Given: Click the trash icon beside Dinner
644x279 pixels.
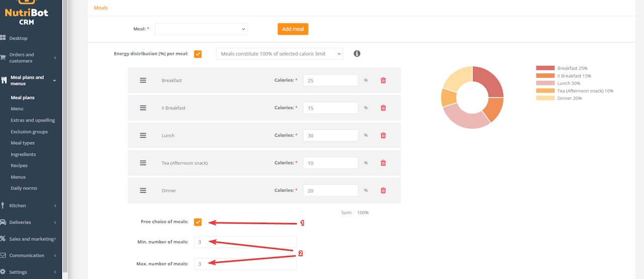Looking at the screenshot, I should 383,191.
